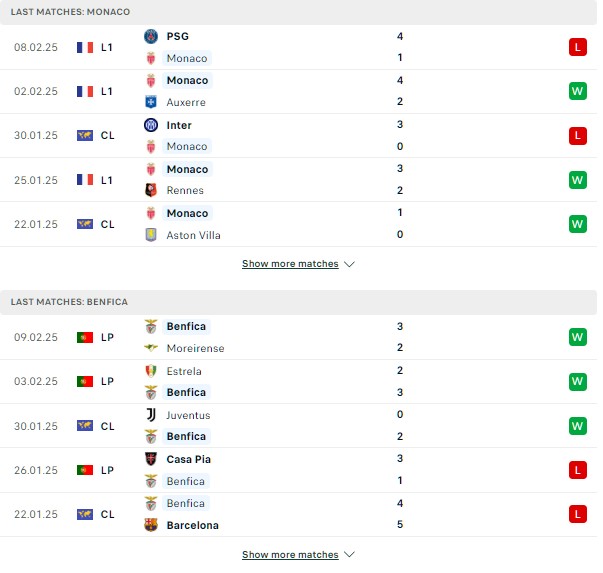Screen dimensions: 603x573
Task: Click the red L badge for PSG match
Action: pyautogui.click(x=578, y=47)
